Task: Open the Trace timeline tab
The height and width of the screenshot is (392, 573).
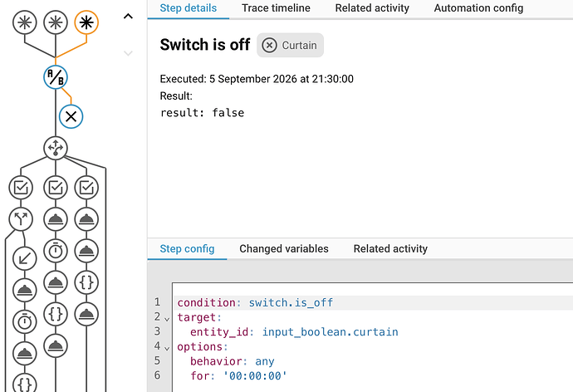Action: (x=276, y=8)
